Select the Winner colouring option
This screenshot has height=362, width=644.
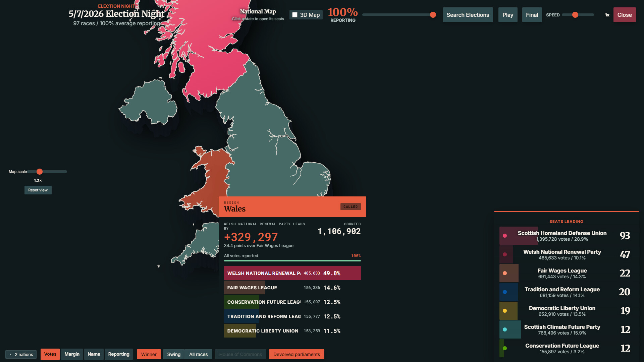pyautogui.click(x=149, y=354)
